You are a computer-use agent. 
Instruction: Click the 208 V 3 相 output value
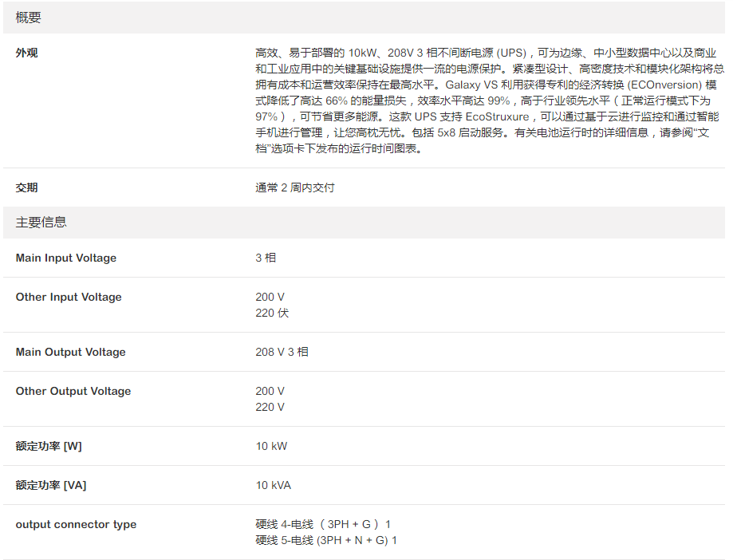coord(282,353)
